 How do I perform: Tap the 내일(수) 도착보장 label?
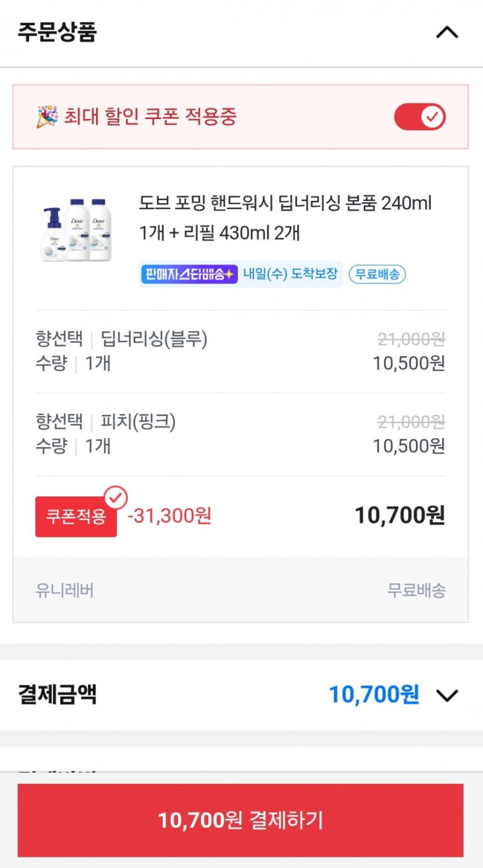click(290, 274)
